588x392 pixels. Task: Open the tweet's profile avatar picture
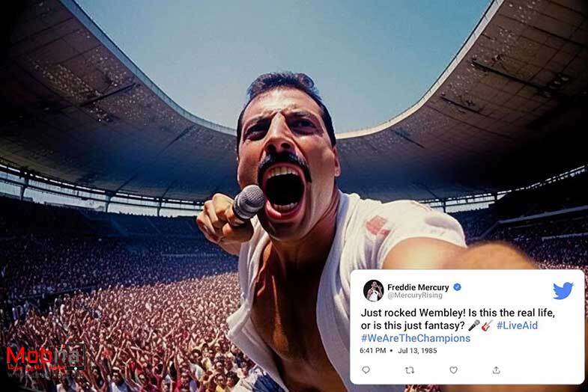[374, 290]
